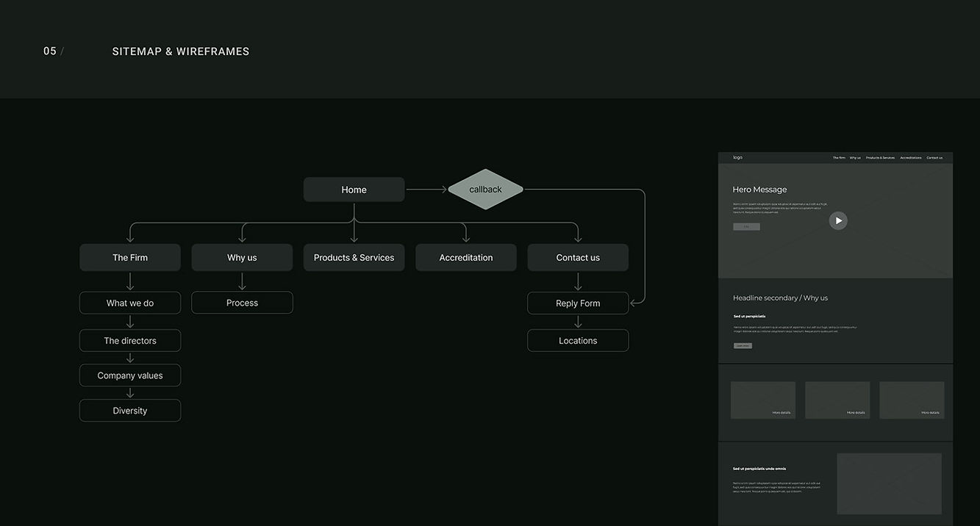Click the Products & Services sitemap box
The image size is (980, 526).
(354, 258)
